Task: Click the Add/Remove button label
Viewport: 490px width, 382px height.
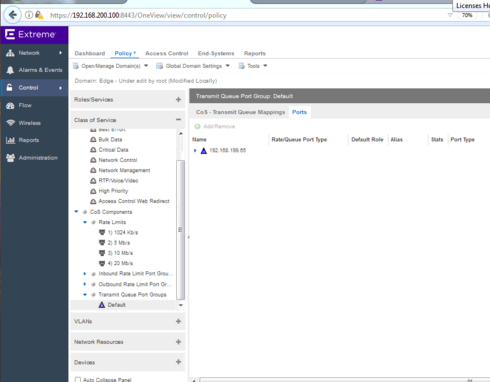Action: click(219, 126)
